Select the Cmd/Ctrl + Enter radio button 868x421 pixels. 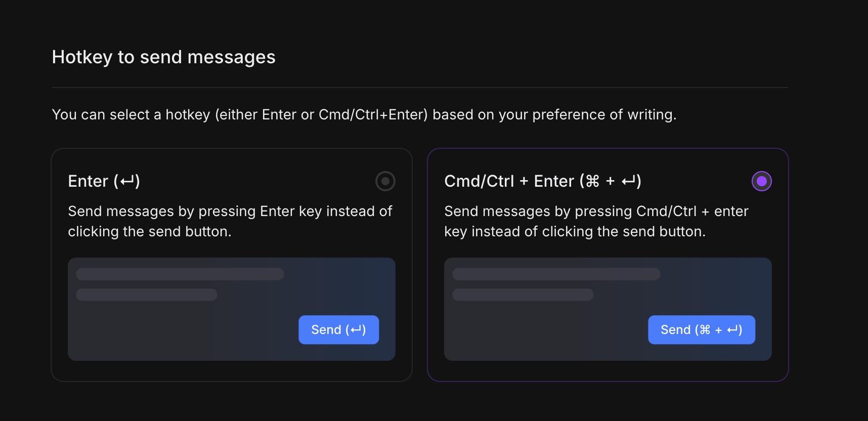[x=761, y=181]
